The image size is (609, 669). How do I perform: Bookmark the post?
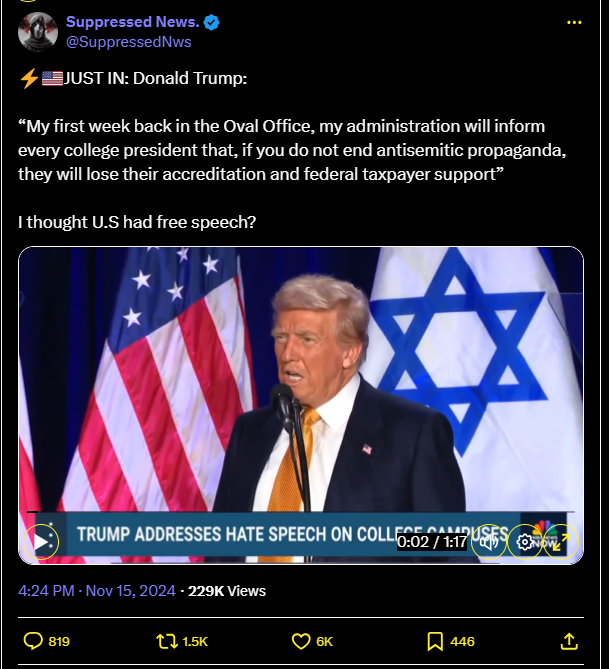(435, 641)
